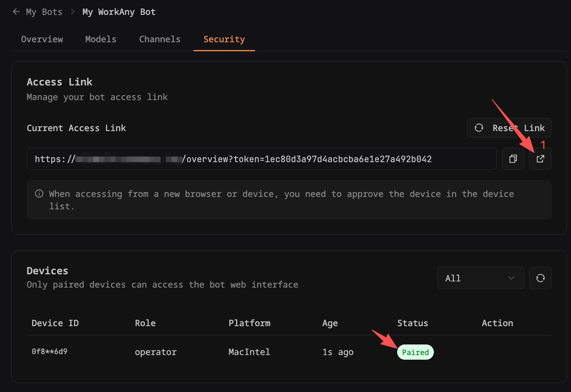571x392 pixels.
Task: Go back using the left arrow icon
Action: [x=16, y=12]
